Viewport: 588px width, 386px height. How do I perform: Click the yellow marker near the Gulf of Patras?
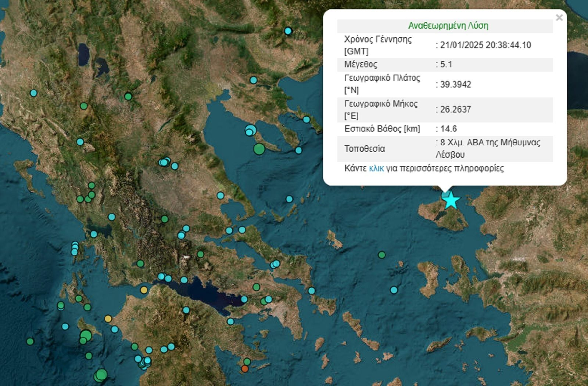click(144, 290)
